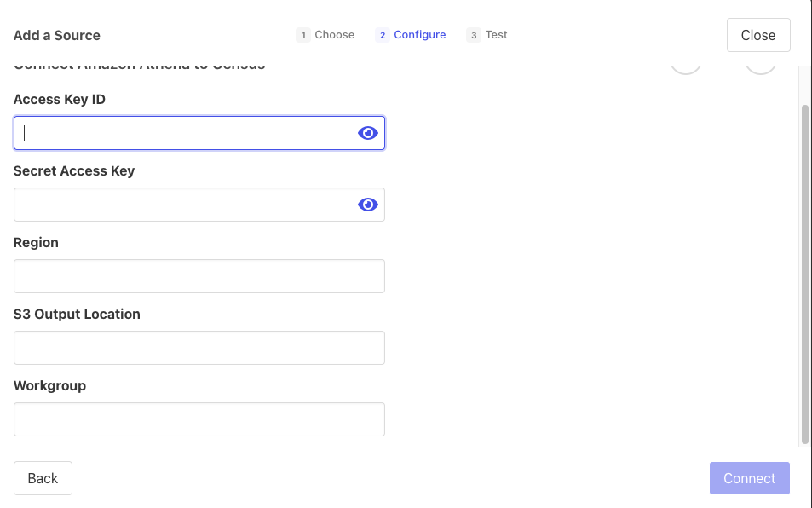
Task: Focus the Workgroup input box
Action: click(199, 419)
